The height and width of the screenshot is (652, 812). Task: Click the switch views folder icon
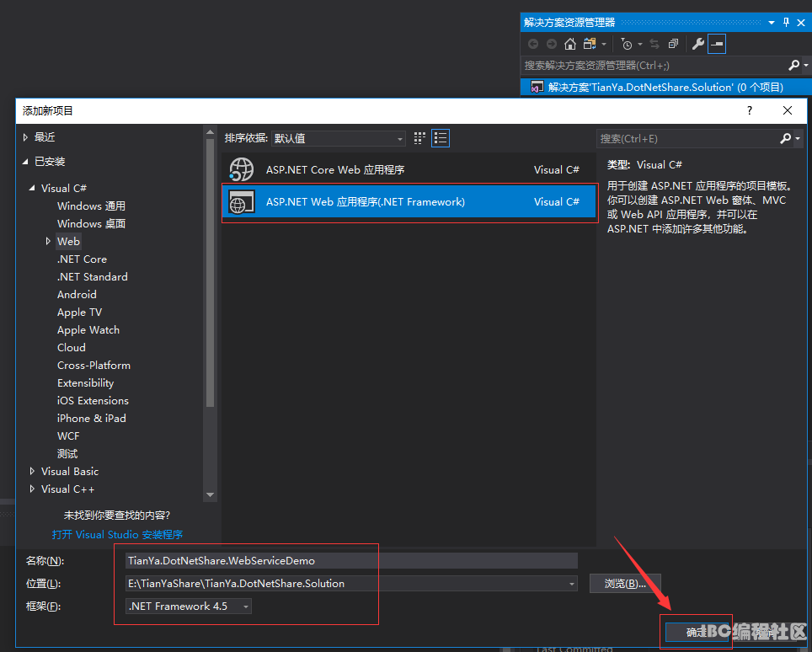click(590, 44)
